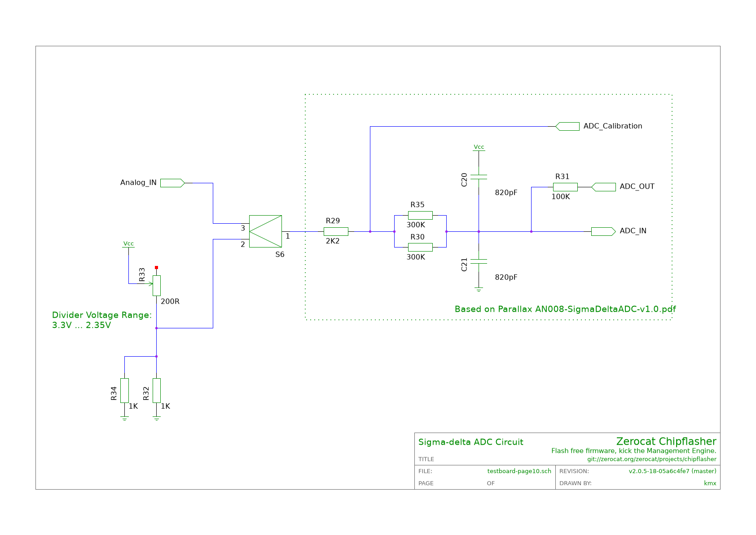756x535 pixels.
Task: Select resistor R30 symbol
Action: (420, 247)
